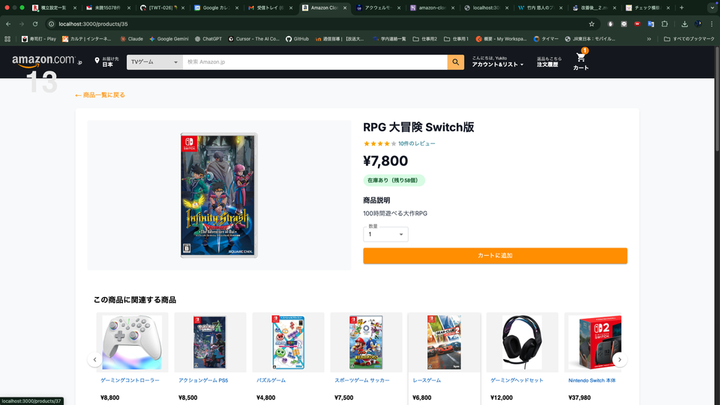Show more bookmarks with overflow chevron

[x=649, y=39]
